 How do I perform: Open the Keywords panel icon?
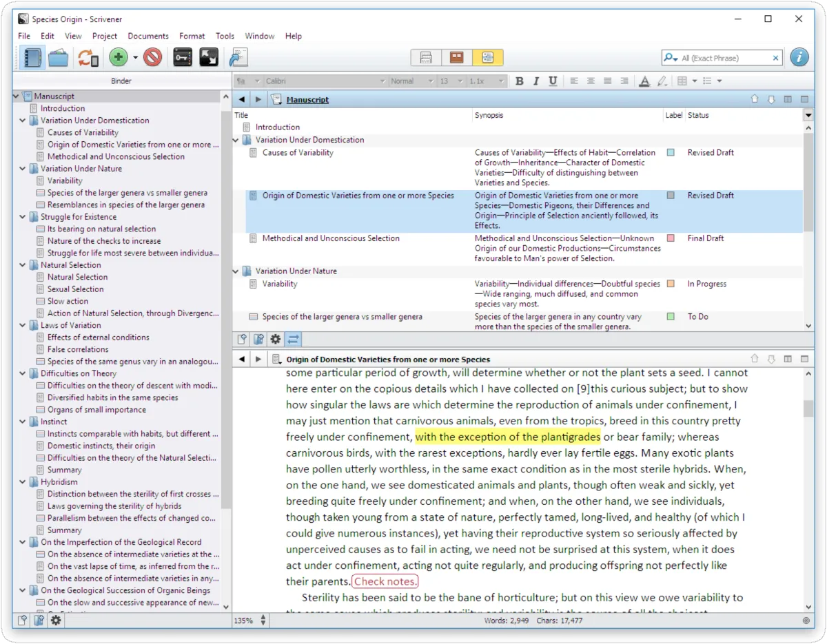[183, 58]
